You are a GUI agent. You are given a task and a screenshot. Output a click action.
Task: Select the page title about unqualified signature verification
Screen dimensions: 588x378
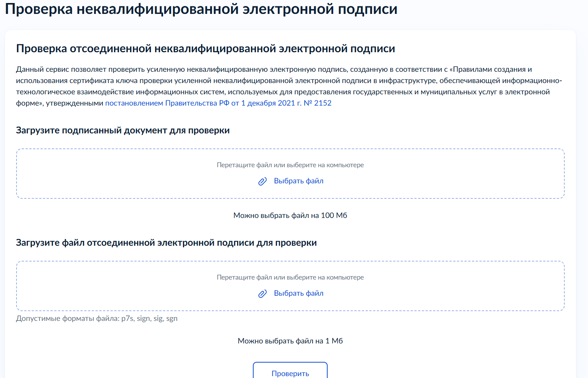(x=201, y=9)
